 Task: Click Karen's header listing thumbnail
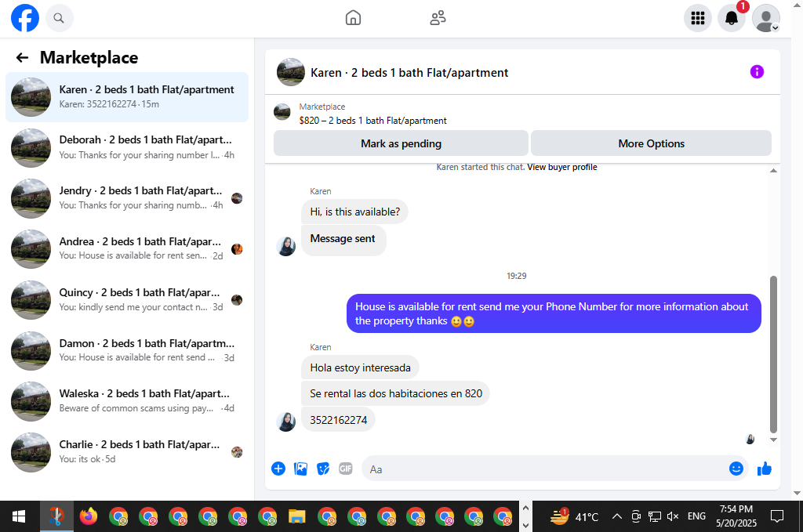click(290, 72)
